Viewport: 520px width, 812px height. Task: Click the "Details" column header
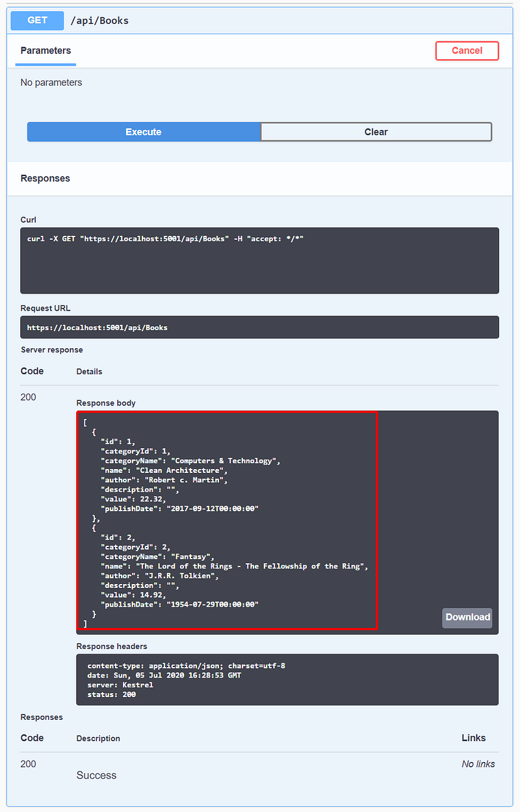pos(89,372)
